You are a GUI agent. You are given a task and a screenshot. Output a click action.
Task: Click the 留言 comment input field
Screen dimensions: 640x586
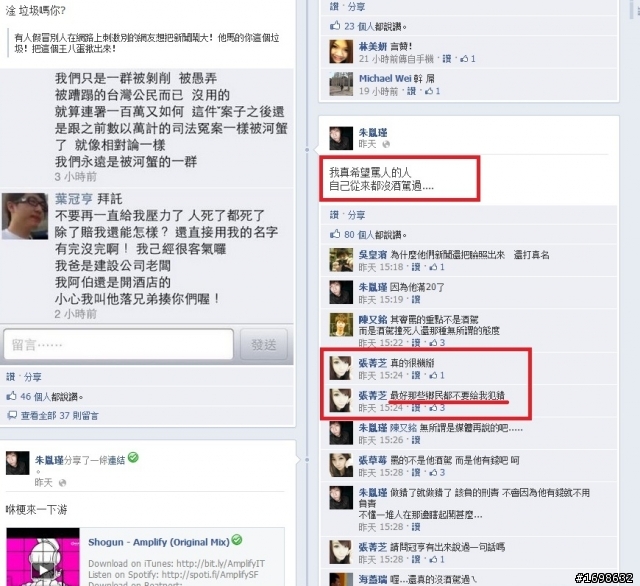point(119,345)
